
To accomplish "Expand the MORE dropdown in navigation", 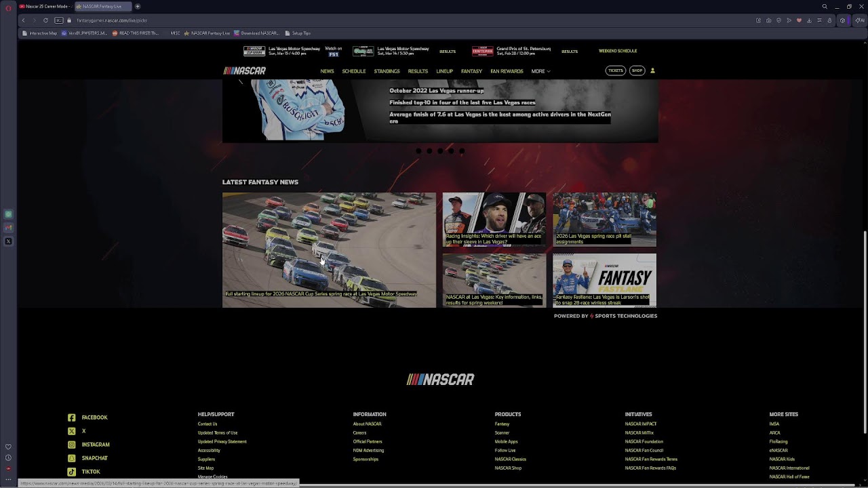I will coord(540,71).
